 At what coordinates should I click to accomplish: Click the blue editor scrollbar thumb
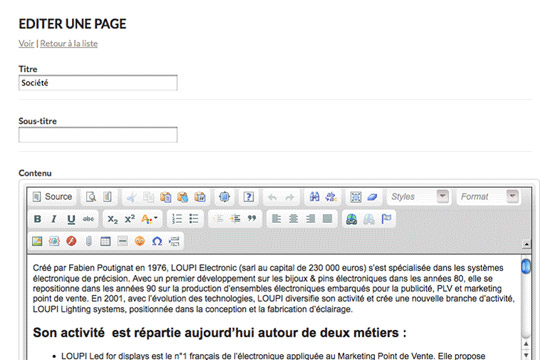click(x=526, y=266)
